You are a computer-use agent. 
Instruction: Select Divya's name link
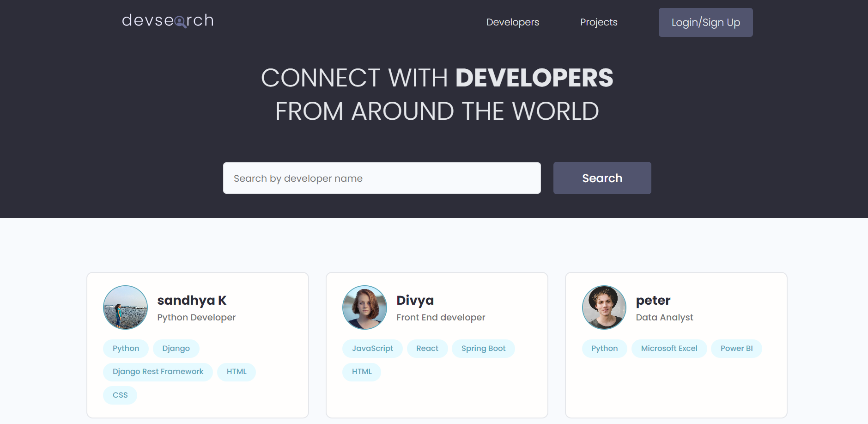click(415, 300)
